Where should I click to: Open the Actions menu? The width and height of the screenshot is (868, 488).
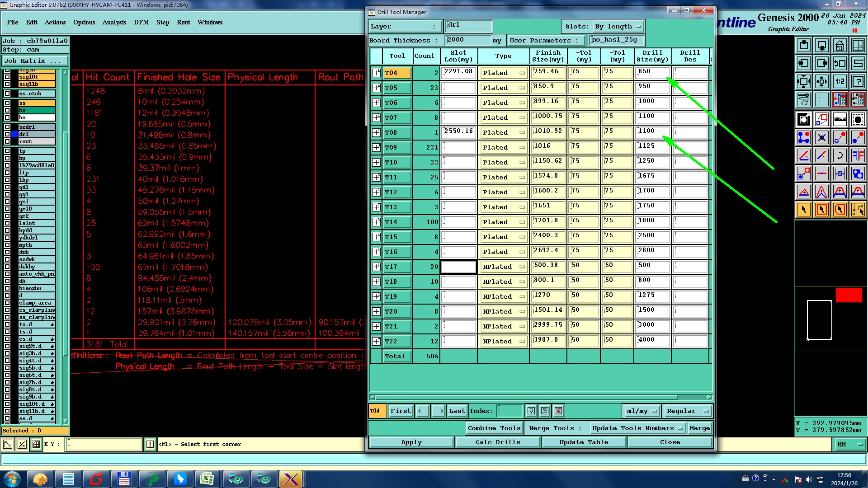55,22
